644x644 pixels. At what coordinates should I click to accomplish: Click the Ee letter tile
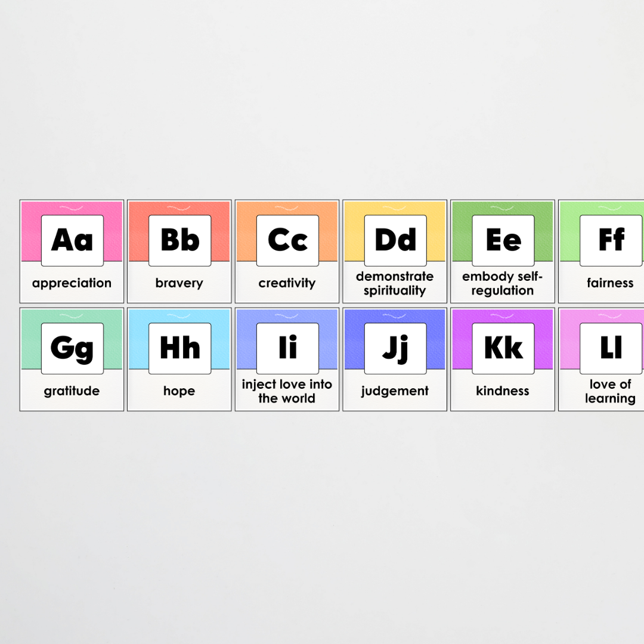click(503, 239)
